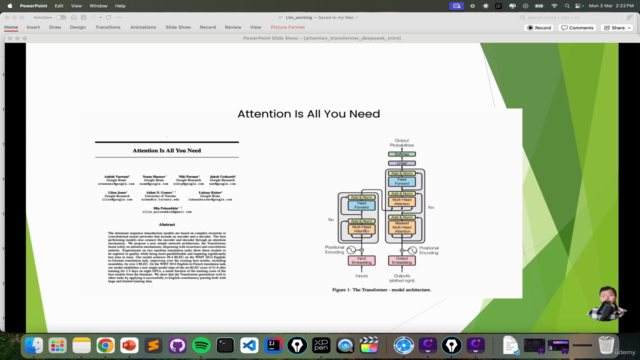Open Notes from the Dock
The image size is (640, 360).
pyautogui.click(x=82, y=345)
